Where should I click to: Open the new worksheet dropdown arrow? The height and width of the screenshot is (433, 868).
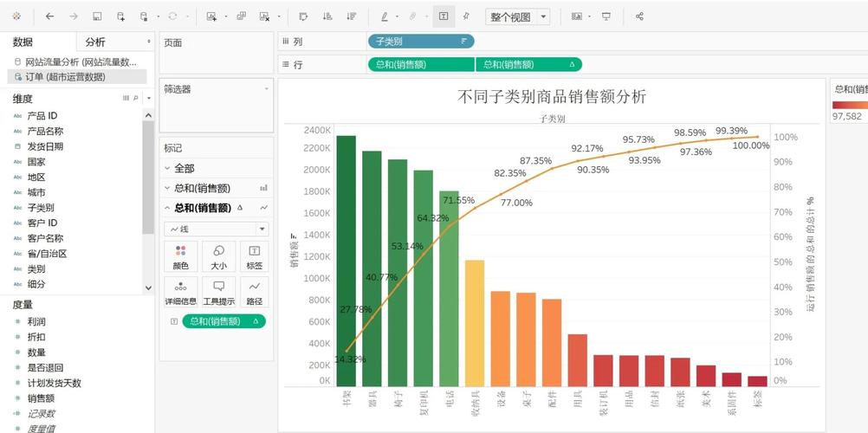226,16
